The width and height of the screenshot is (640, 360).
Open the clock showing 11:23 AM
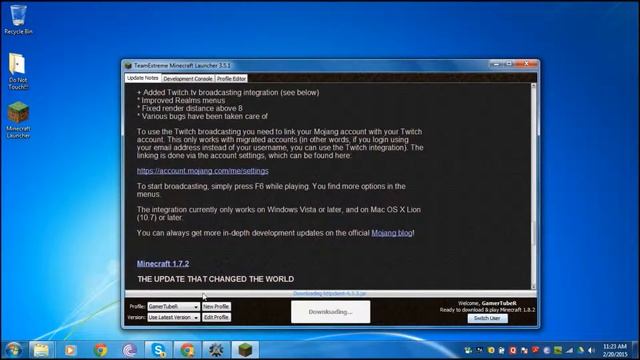(x=615, y=350)
